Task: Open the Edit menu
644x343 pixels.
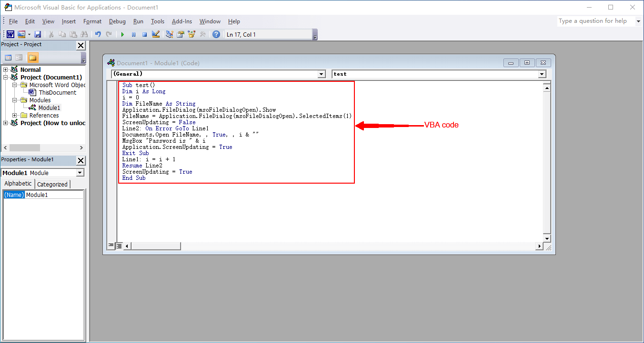Action: 30,21
